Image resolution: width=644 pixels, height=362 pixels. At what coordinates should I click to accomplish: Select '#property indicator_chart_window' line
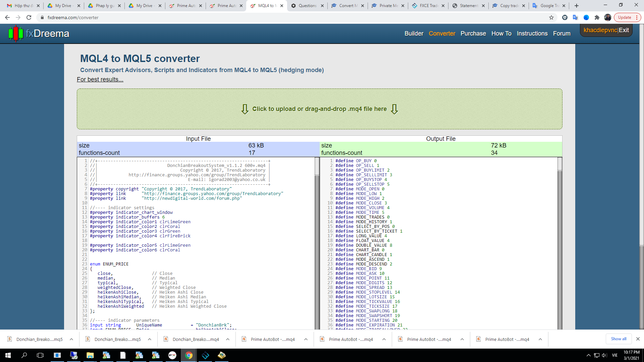(x=131, y=213)
